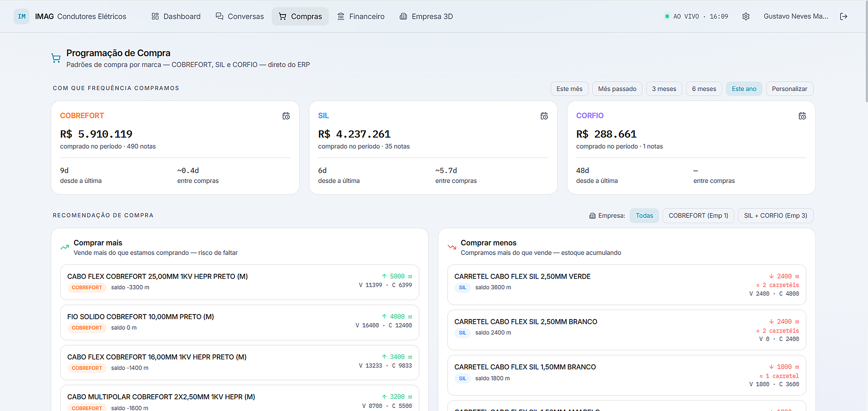Screen dimensions: 868x411
Task: Open the Conversas tab
Action: (240, 16)
